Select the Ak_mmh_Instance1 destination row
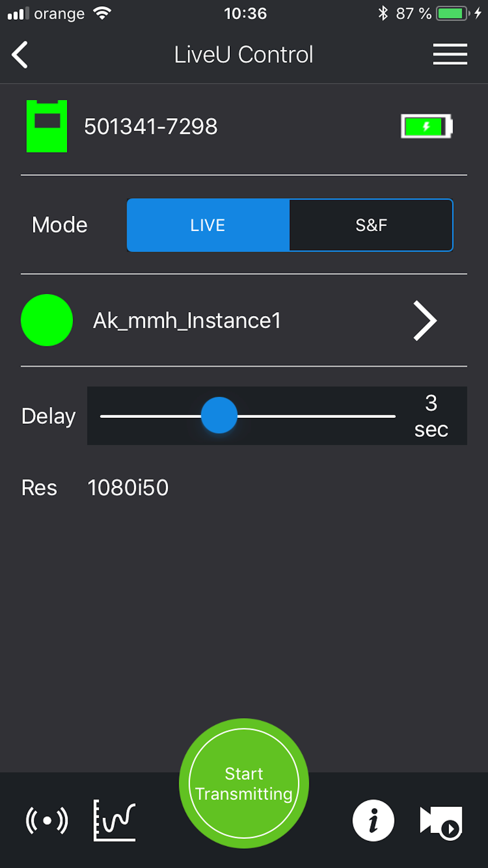Image resolution: width=488 pixels, height=868 pixels. pyautogui.click(x=244, y=320)
